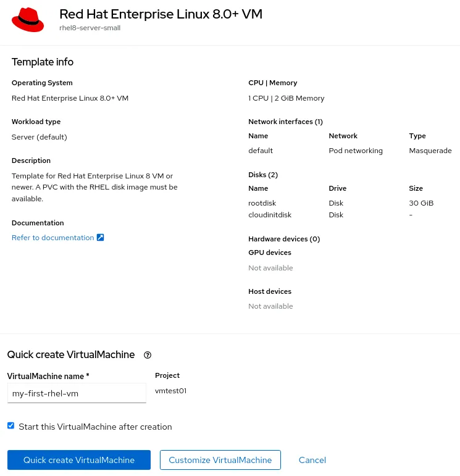Click the template description paragraph
Image resolution: width=460 pixels, height=476 pixels.
(94, 187)
